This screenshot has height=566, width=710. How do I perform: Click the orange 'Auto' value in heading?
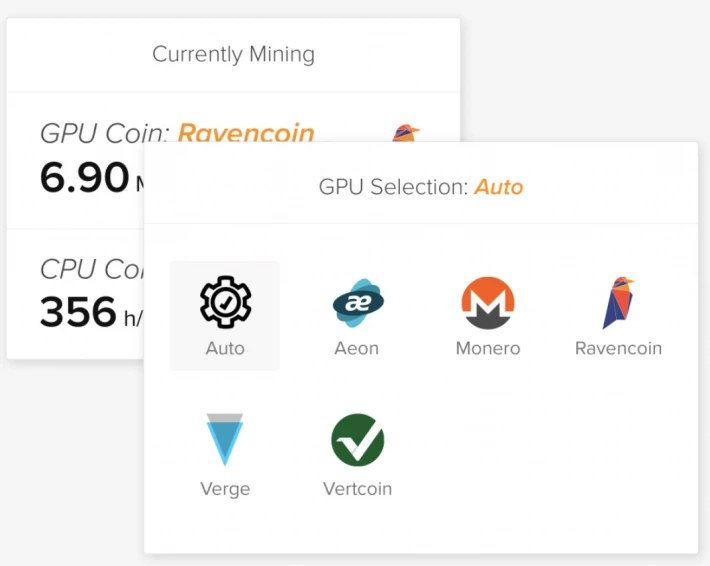click(499, 187)
